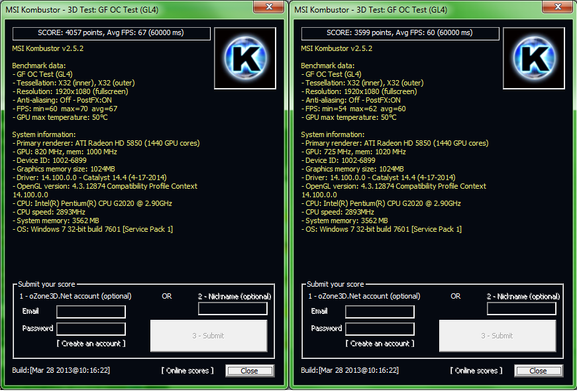Close left Kombustor window via title bar X

269,7
